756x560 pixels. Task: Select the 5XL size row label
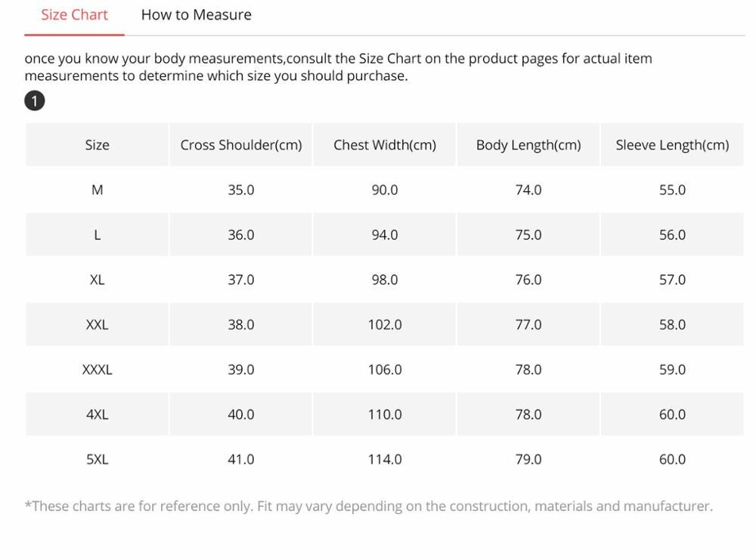pos(97,459)
